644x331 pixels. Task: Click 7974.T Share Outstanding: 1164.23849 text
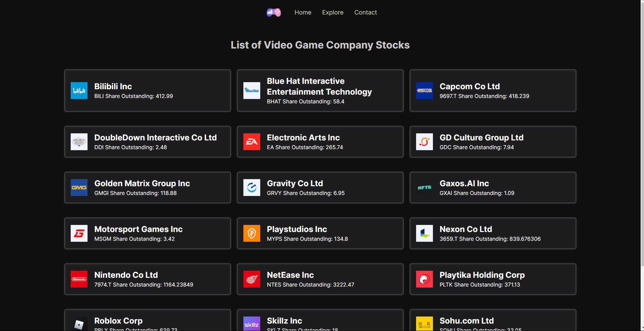(144, 285)
